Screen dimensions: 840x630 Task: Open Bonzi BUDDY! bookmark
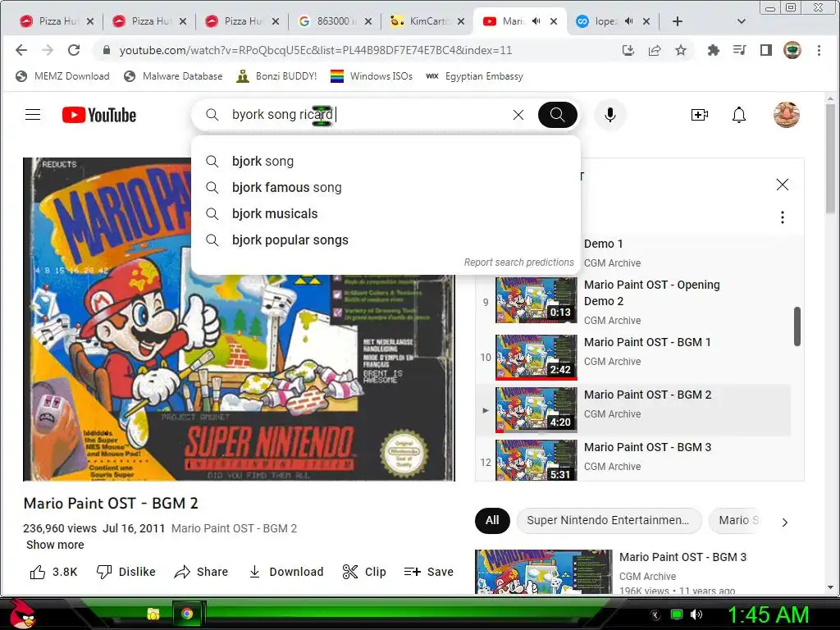click(x=276, y=76)
